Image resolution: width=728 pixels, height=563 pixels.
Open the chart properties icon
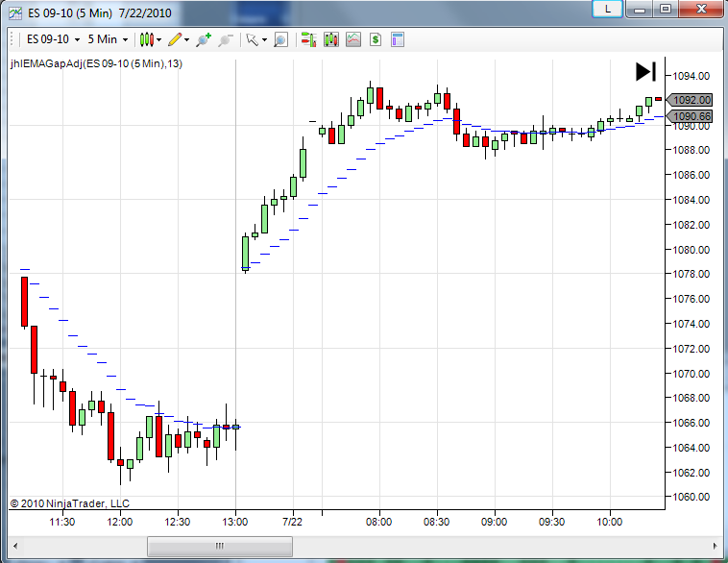(398, 40)
